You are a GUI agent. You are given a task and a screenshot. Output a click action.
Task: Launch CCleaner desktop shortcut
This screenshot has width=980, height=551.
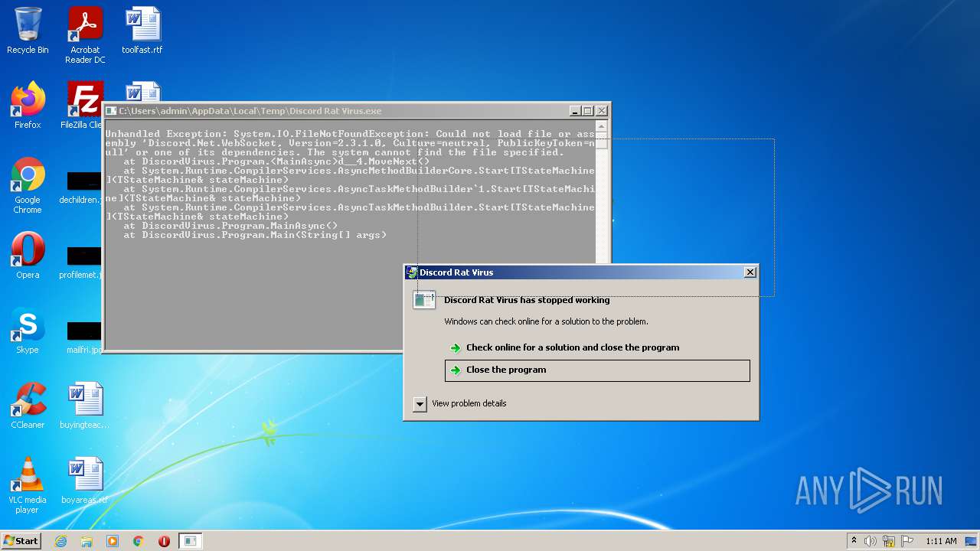pos(28,406)
